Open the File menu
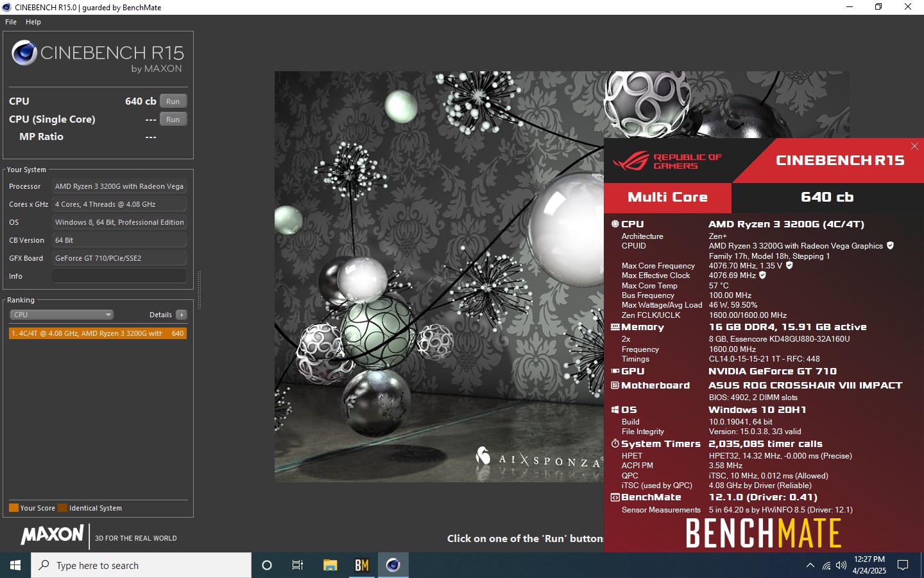Viewport: 924px width, 578px height. point(11,22)
